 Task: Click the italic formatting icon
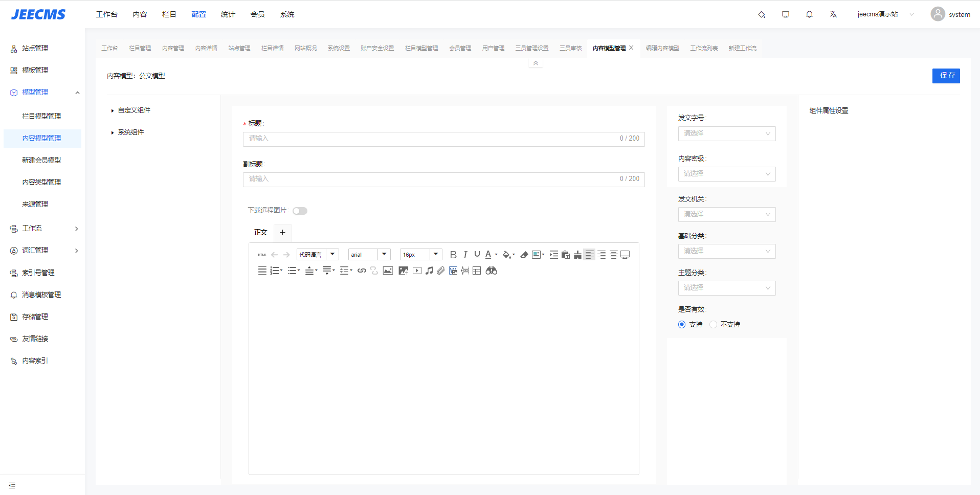coord(465,255)
